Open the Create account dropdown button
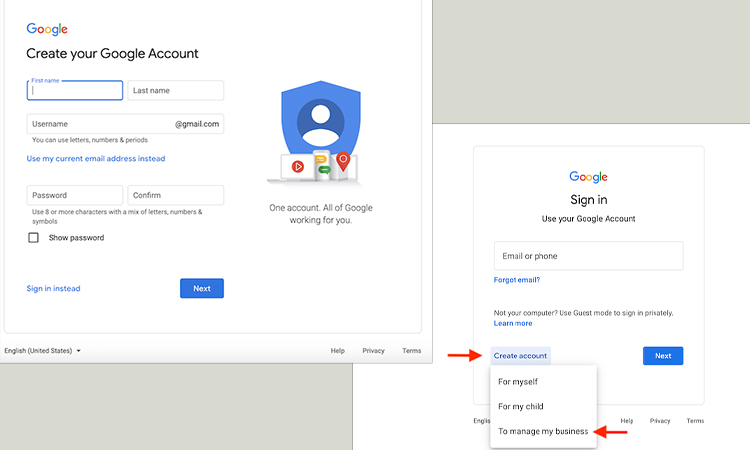The width and height of the screenshot is (750, 450). tap(520, 356)
